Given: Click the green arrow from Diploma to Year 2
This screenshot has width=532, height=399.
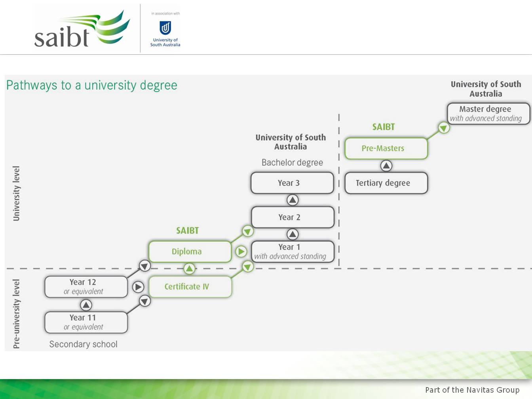Looking at the screenshot, I should (x=248, y=231).
